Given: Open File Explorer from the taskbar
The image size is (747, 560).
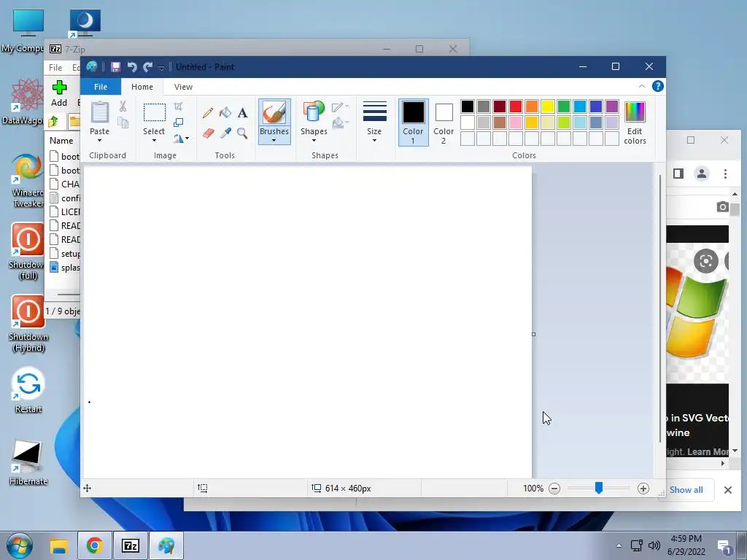Looking at the screenshot, I should click(59, 545).
